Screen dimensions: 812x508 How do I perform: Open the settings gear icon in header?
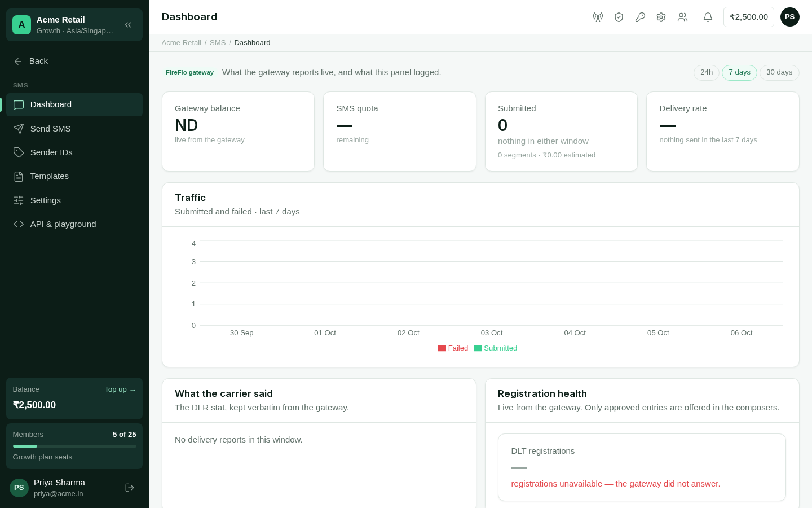tap(661, 17)
